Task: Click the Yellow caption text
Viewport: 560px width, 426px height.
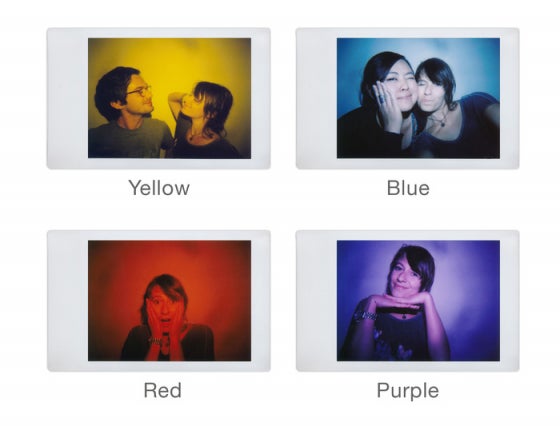Action: pyautogui.click(x=159, y=188)
